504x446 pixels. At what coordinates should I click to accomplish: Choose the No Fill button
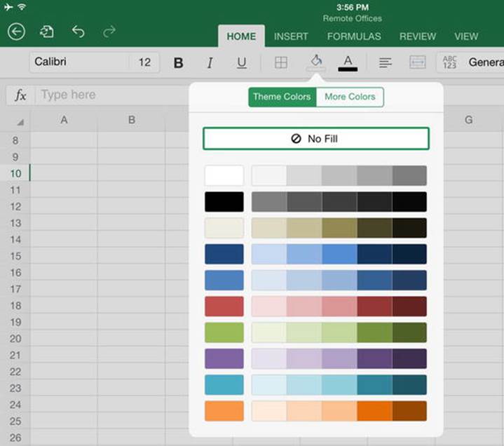point(316,139)
